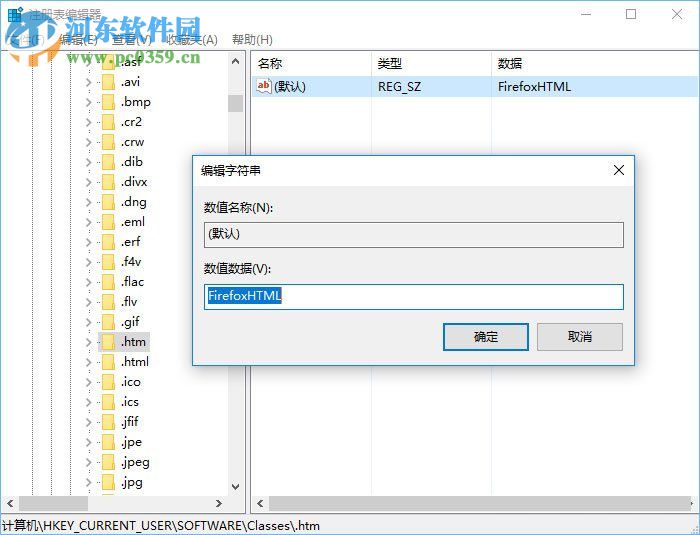Click the REG_SZ type cell

(400, 87)
